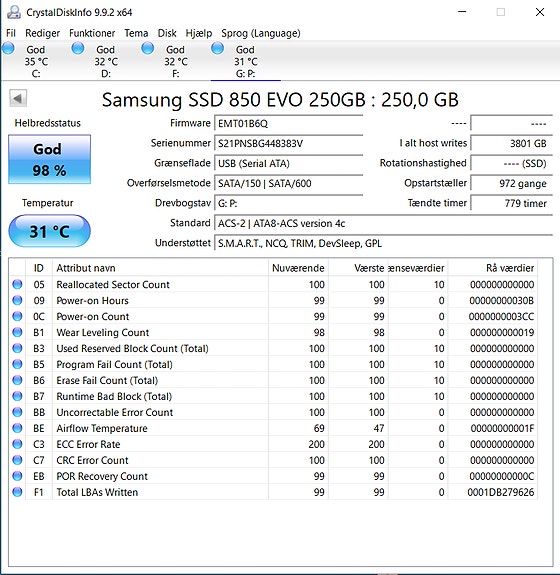Select the G: P: drive status icon
The height and width of the screenshot is (575, 560).
[217, 48]
